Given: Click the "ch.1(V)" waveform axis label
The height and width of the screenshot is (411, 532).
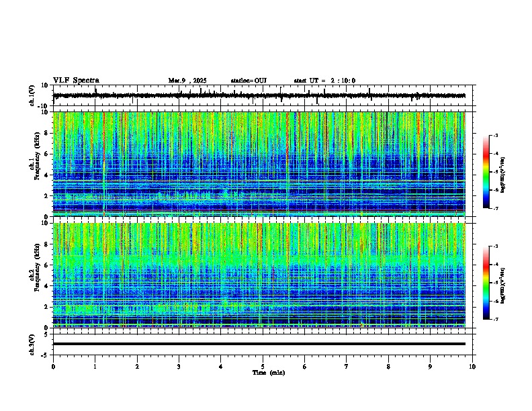Looking at the screenshot, I should click(32, 95).
